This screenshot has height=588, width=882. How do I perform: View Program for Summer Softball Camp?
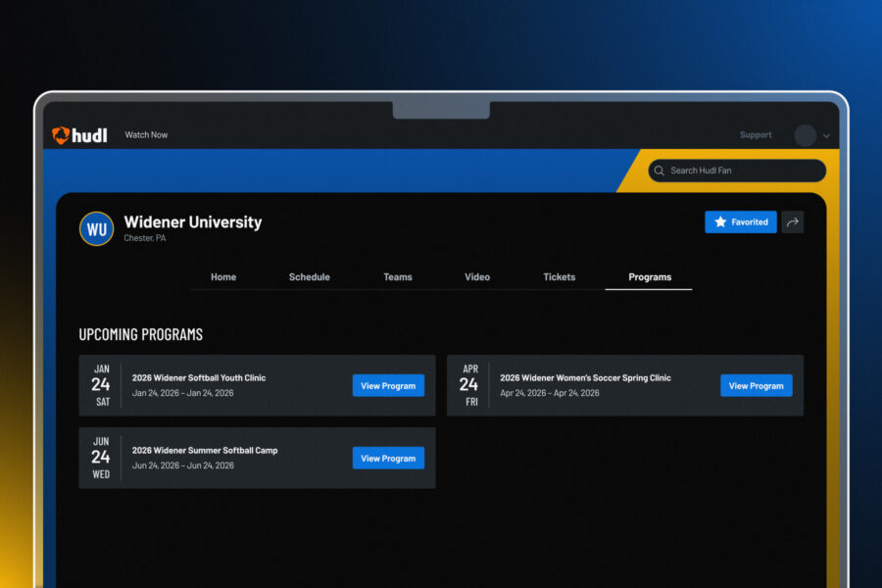coord(388,459)
